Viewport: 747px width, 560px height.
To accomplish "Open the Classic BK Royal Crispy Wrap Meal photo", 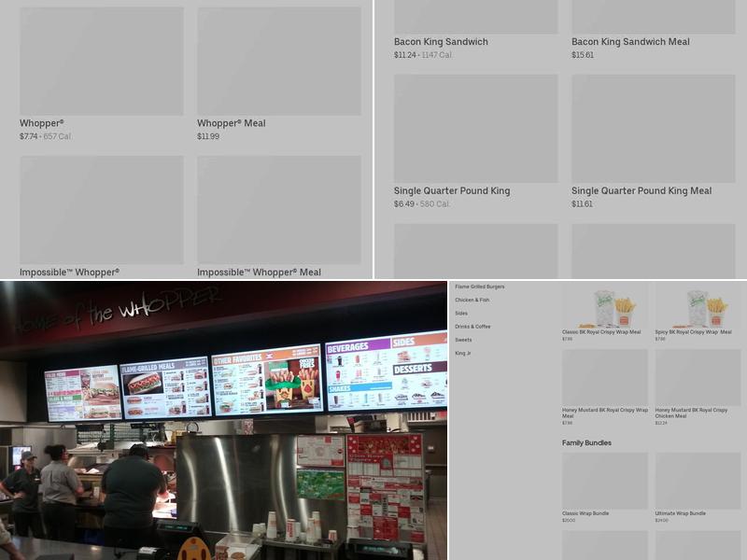I will [605, 305].
